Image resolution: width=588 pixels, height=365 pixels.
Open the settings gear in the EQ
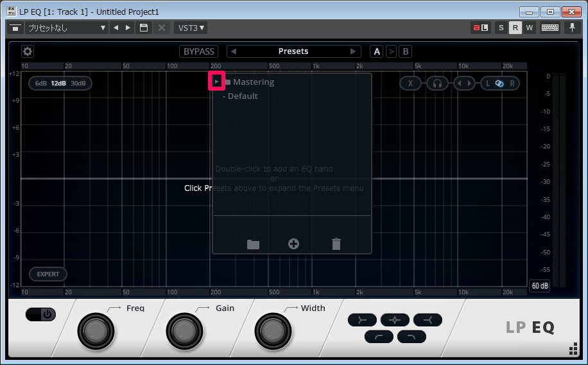pos(28,51)
